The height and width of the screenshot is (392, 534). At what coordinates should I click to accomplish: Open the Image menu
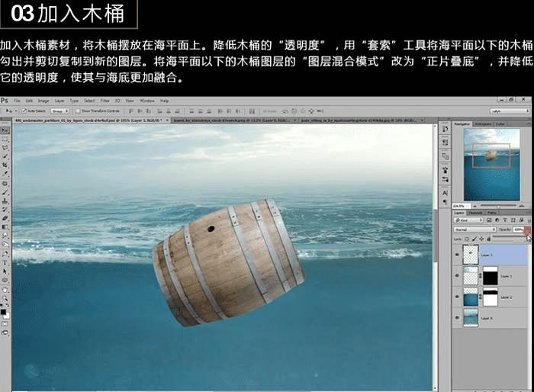pos(43,101)
